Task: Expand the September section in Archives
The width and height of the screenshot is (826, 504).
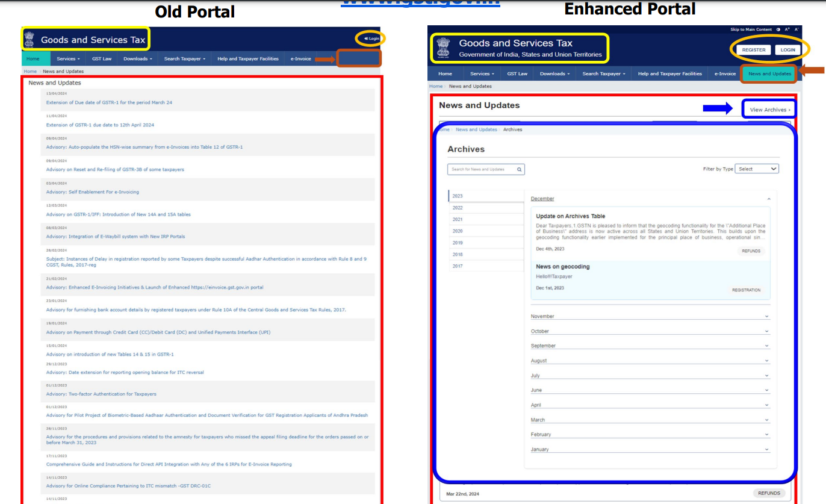Action: (650, 346)
